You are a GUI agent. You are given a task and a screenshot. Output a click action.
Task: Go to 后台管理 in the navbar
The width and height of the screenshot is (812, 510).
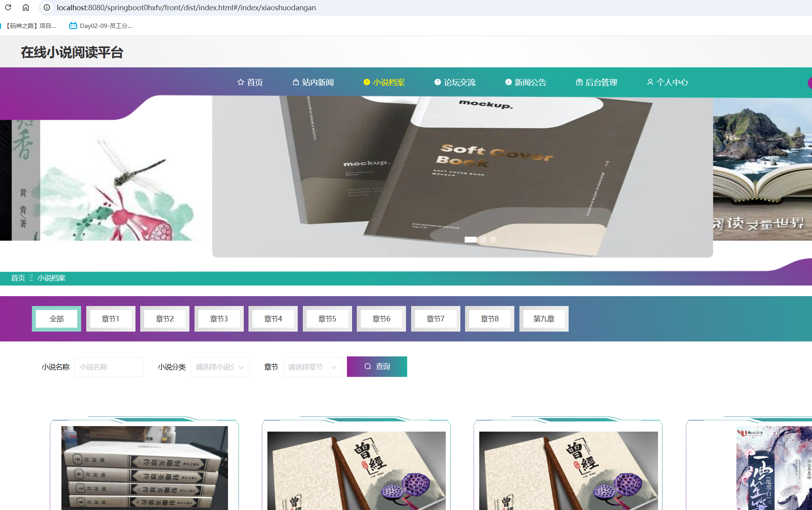(597, 82)
